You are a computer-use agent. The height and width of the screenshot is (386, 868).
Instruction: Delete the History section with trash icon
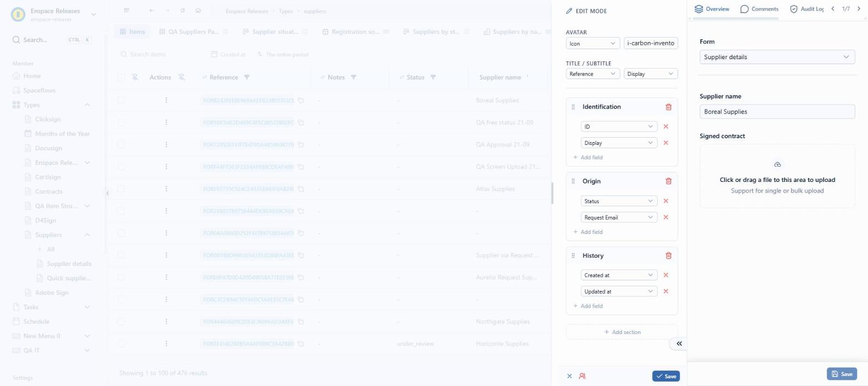668,255
